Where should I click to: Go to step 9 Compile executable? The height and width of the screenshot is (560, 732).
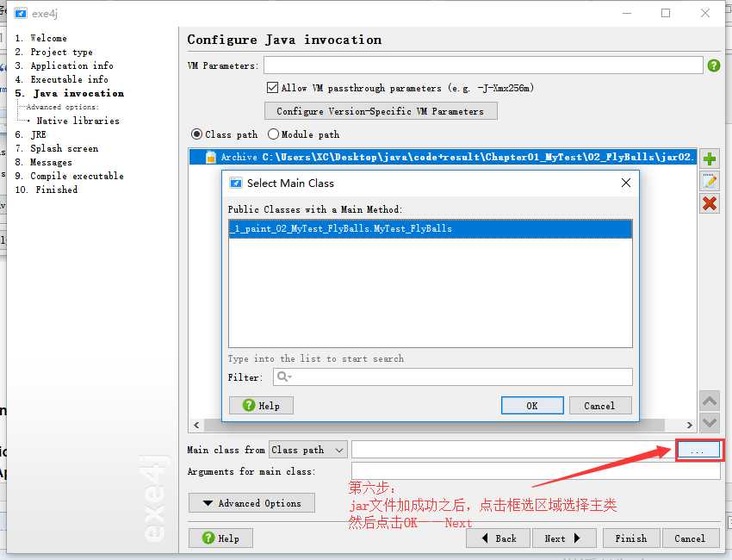click(69, 176)
